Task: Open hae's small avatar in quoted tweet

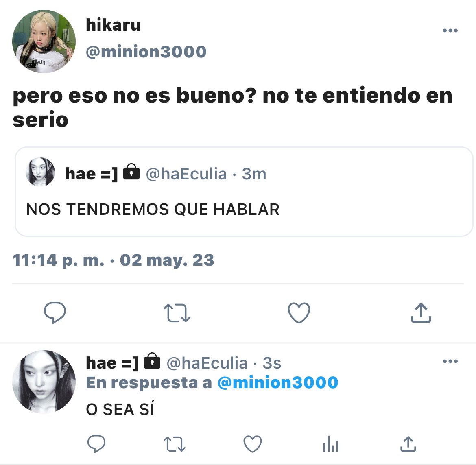Action: click(x=40, y=172)
